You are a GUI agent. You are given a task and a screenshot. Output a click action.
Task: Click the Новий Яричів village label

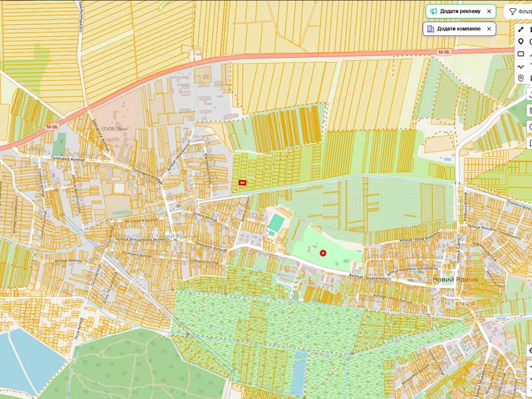click(x=456, y=279)
